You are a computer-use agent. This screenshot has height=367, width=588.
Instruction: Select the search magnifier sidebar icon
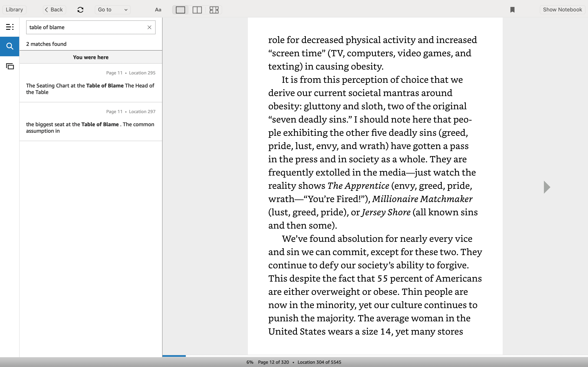[x=10, y=46]
